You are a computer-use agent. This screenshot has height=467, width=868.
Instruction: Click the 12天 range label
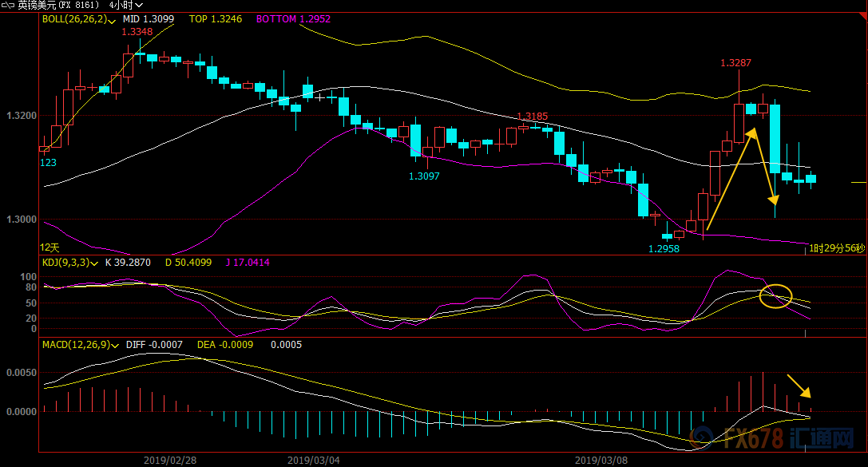coord(50,248)
